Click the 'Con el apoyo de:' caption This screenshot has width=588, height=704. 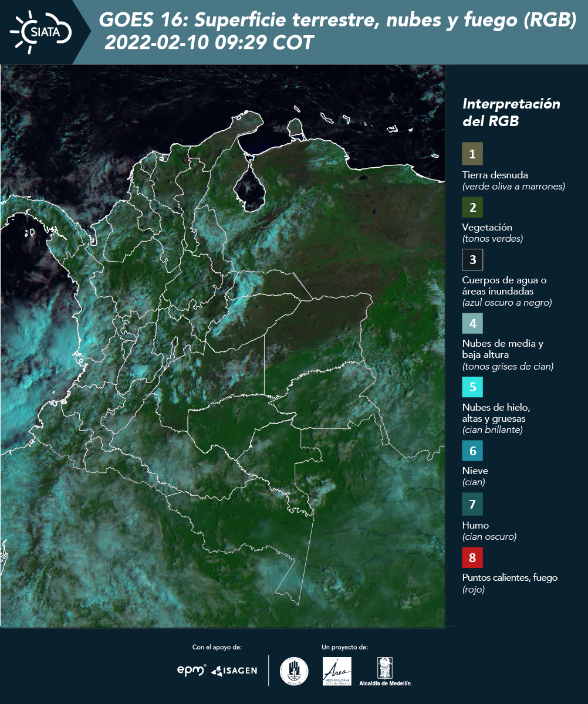(x=217, y=647)
